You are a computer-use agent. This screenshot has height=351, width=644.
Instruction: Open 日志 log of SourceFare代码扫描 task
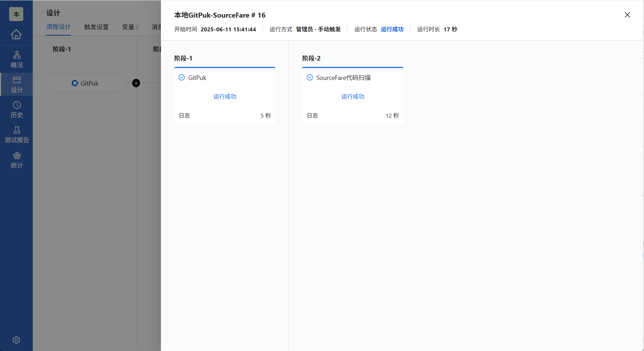tap(312, 115)
